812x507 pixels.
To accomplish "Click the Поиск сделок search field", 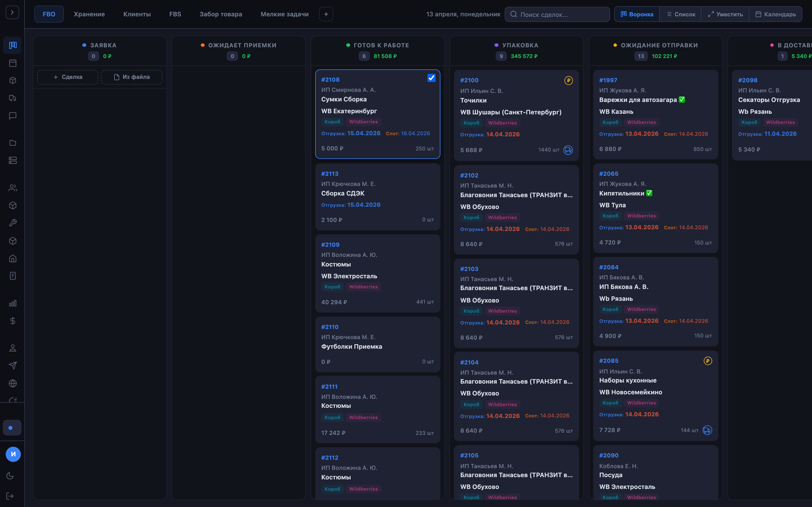I will [x=557, y=14].
